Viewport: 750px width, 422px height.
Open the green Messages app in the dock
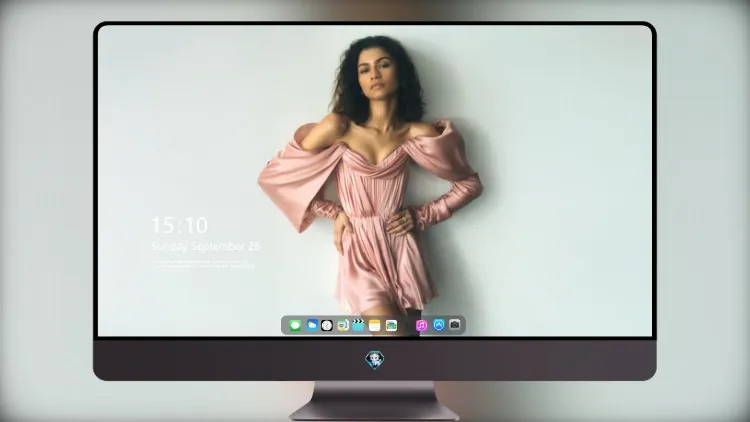295,325
